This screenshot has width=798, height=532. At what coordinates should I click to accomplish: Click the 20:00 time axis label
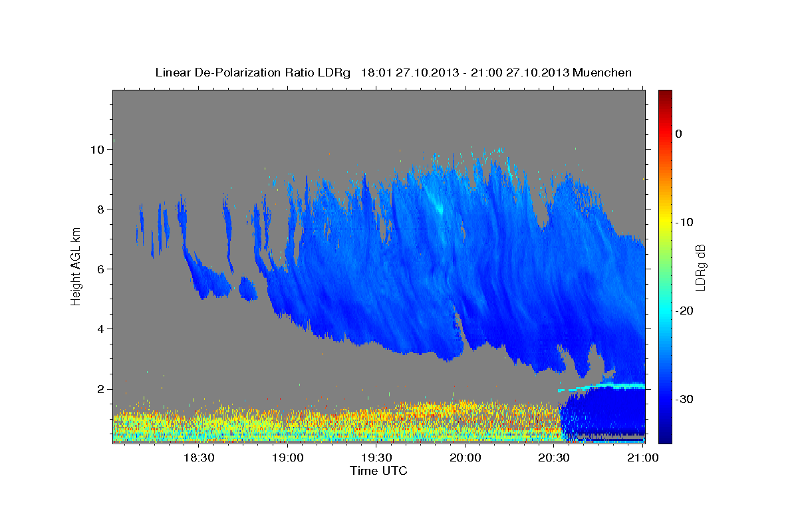pos(465,458)
